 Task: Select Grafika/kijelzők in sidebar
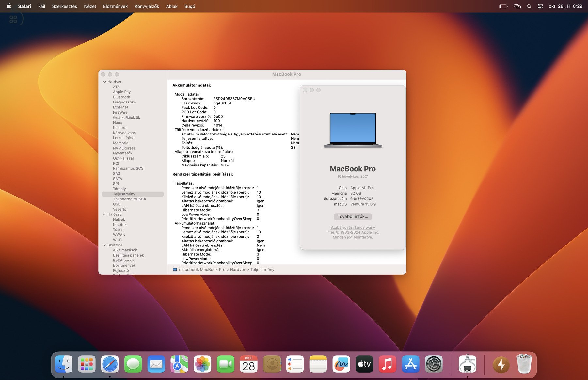click(126, 118)
